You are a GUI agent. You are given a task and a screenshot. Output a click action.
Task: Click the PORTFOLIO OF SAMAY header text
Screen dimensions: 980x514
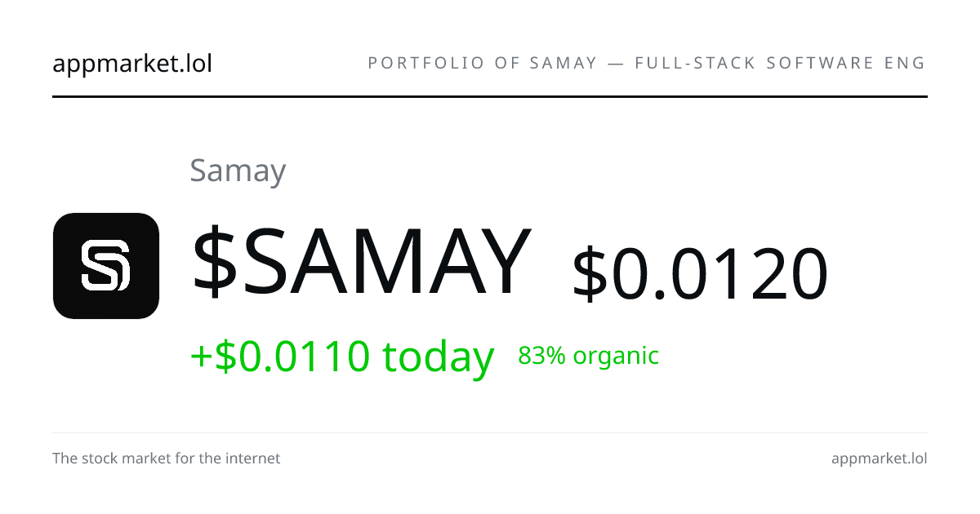click(483, 63)
